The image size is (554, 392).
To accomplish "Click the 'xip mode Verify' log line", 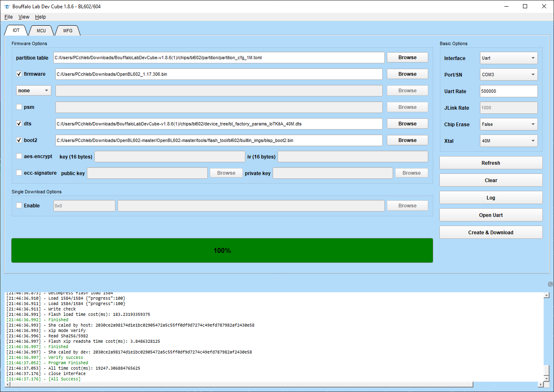I will click(x=46, y=330).
